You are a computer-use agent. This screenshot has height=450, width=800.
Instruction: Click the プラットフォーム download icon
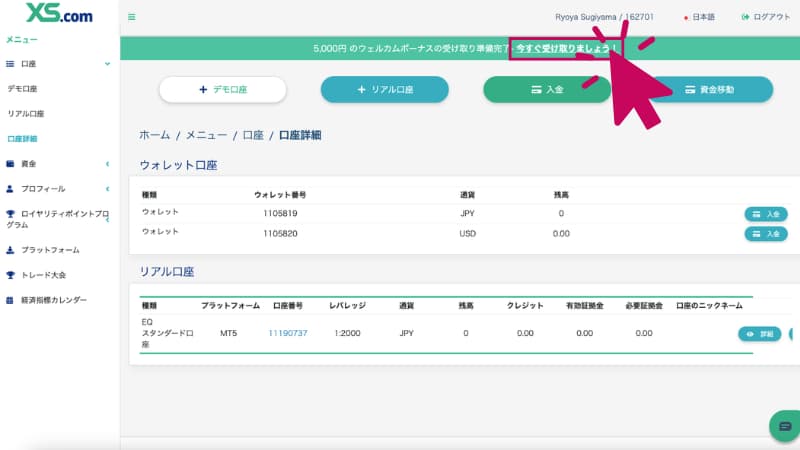pos(10,250)
